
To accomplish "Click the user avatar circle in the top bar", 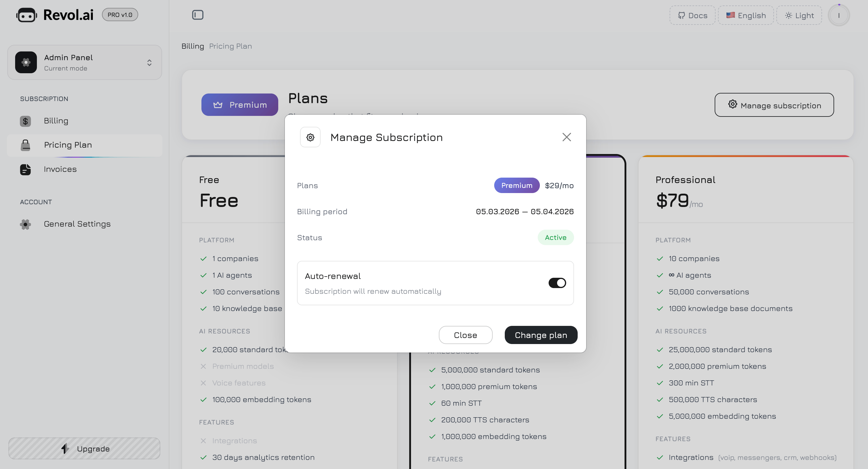I will tap(839, 15).
